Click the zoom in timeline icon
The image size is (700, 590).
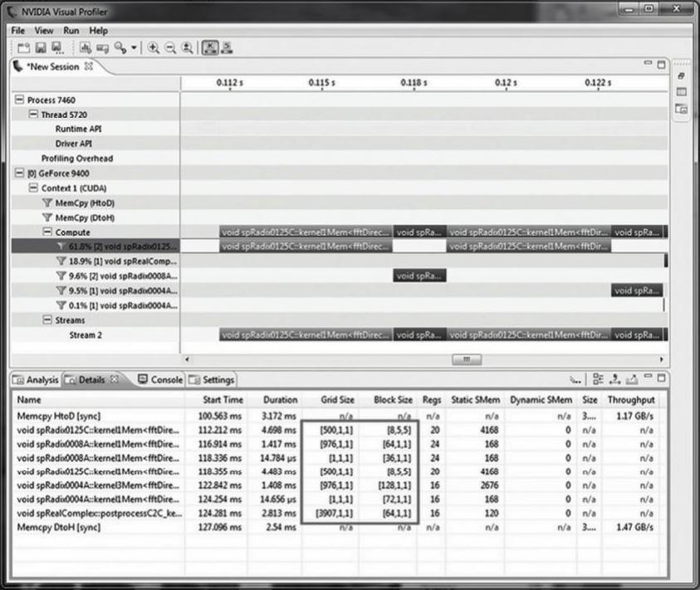(154, 48)
